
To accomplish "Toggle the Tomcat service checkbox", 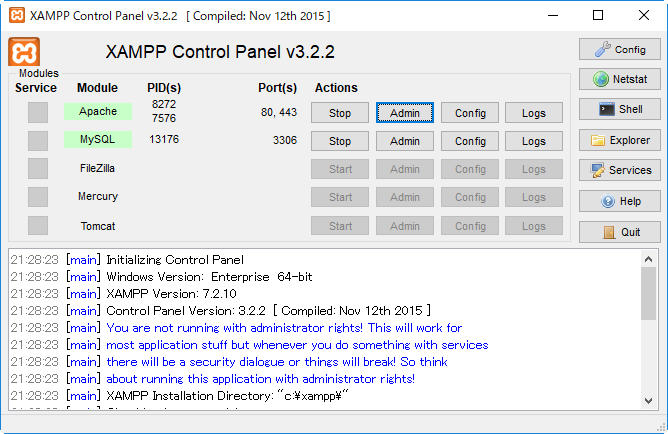I will [38, 225].
